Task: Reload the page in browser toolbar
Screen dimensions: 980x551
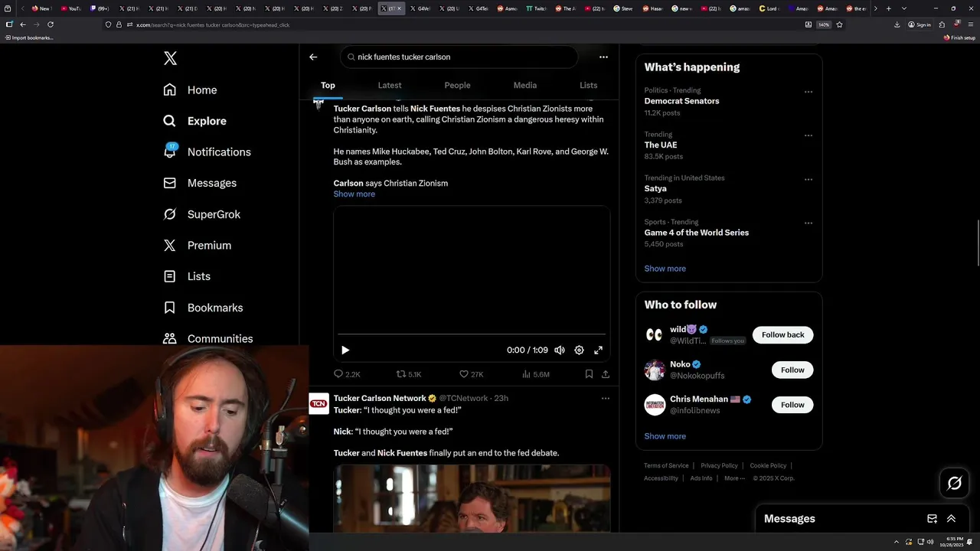Action: coord(51,24)
